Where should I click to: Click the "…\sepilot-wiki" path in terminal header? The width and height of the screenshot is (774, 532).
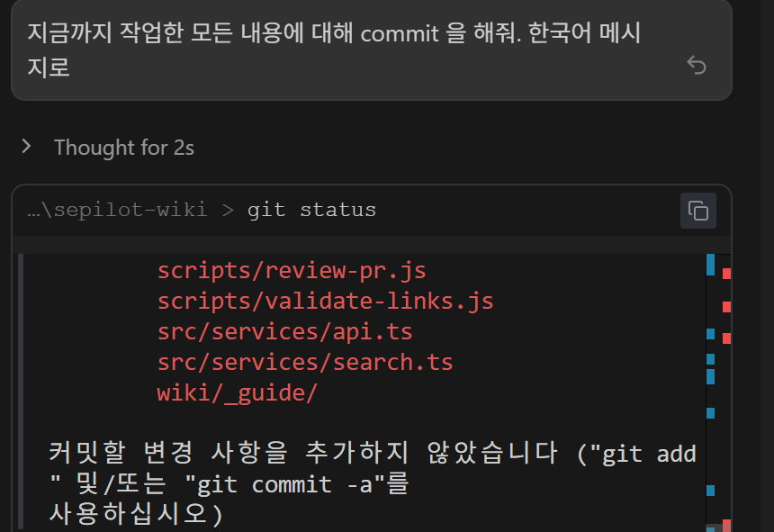[117, 210]
